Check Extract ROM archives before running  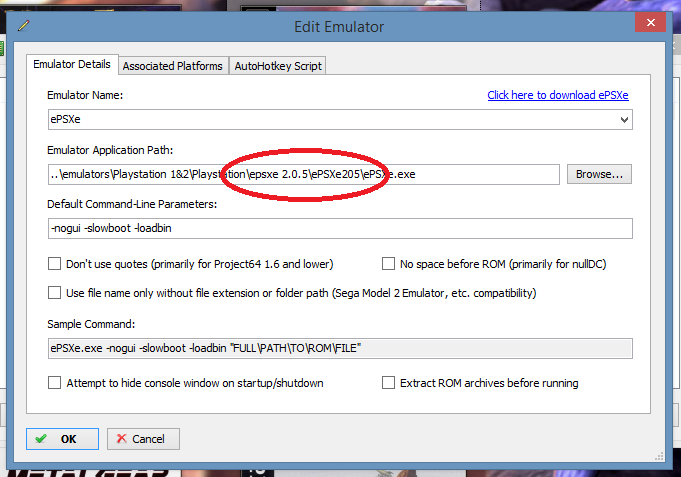[x=388, y=383]
